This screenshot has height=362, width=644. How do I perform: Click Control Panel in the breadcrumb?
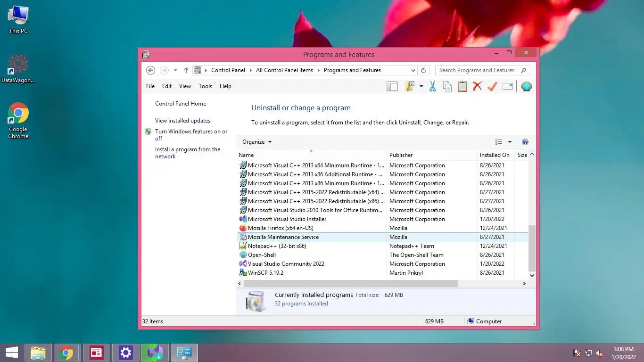[x=228, y=70]
